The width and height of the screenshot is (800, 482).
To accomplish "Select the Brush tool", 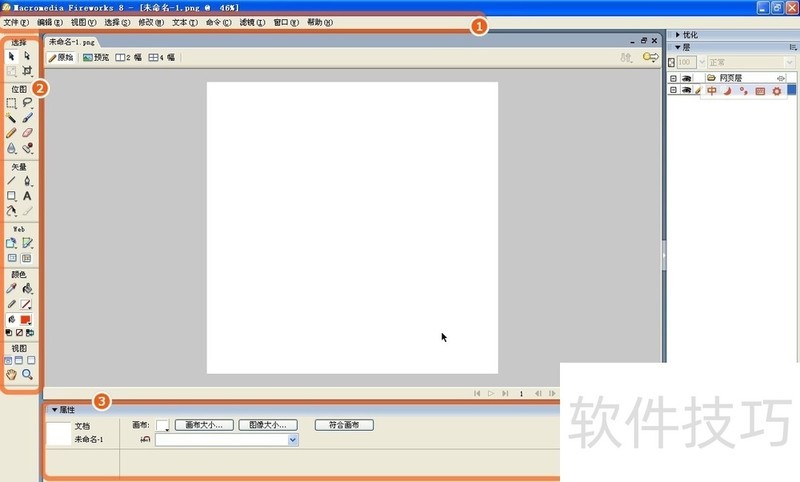I will pyautogui.click(x=27, y=118).
